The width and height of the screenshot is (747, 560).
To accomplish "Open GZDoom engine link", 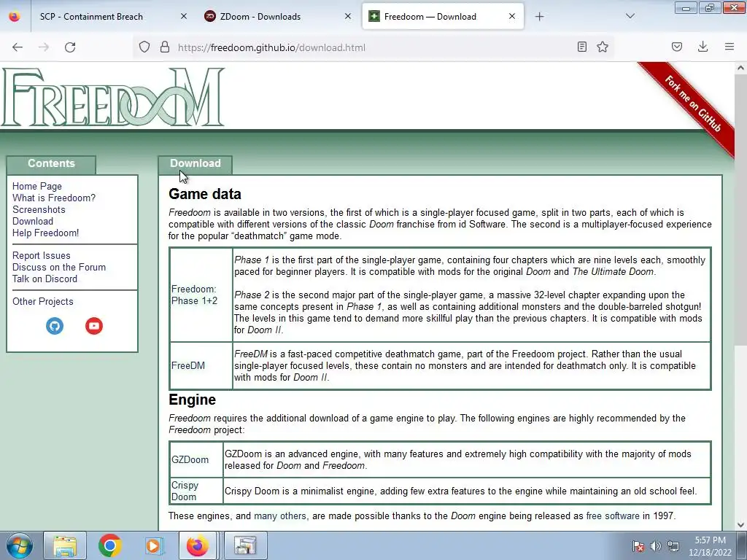I will click(x=190, y=459).
